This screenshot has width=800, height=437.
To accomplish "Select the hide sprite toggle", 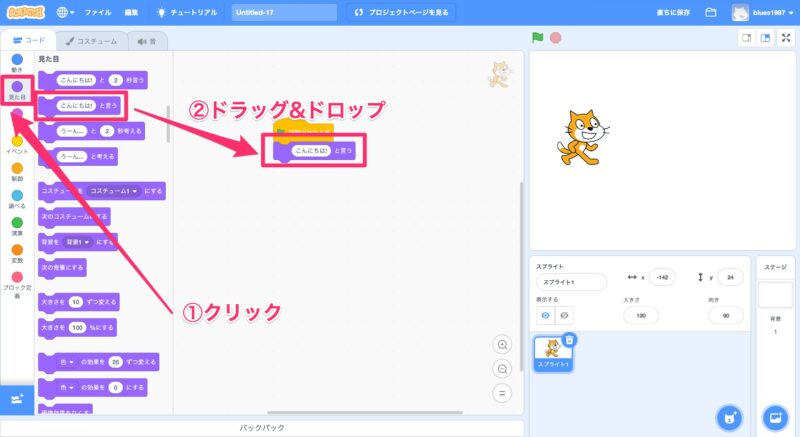I will 564,315.
